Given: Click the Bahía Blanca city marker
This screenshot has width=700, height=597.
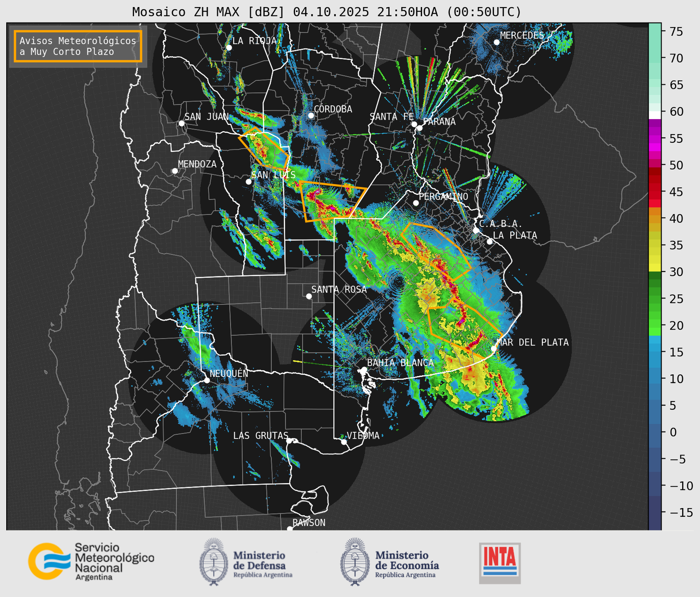Looking at the screenshot, I should pyautogui.click(x=364, y=369).
